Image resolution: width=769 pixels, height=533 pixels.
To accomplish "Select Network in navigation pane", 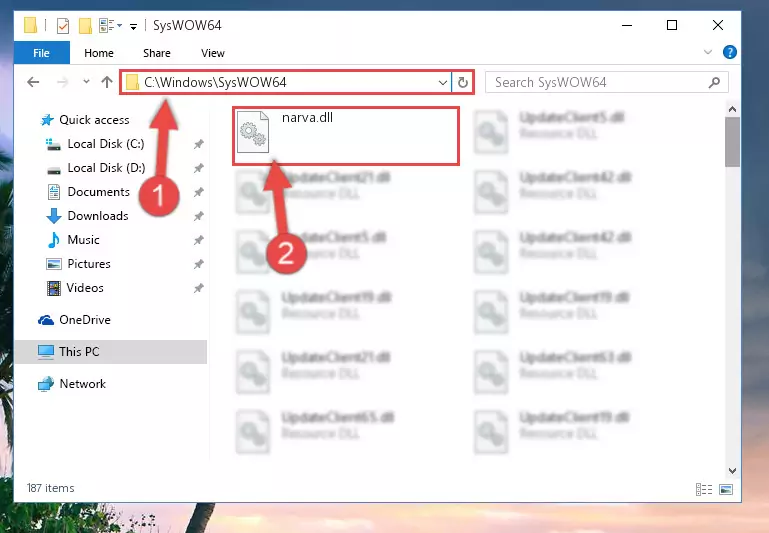I will coord(82,383).
